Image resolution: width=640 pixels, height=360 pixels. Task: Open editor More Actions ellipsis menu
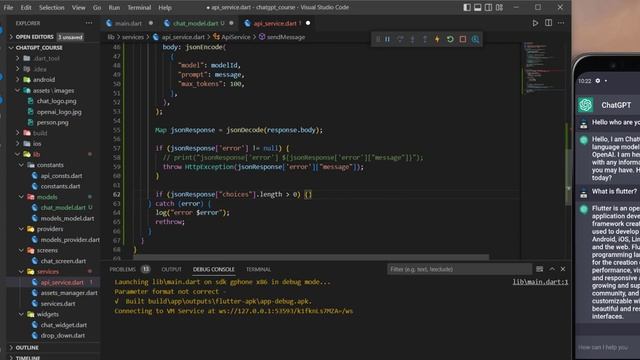click(x=561, y=23)
